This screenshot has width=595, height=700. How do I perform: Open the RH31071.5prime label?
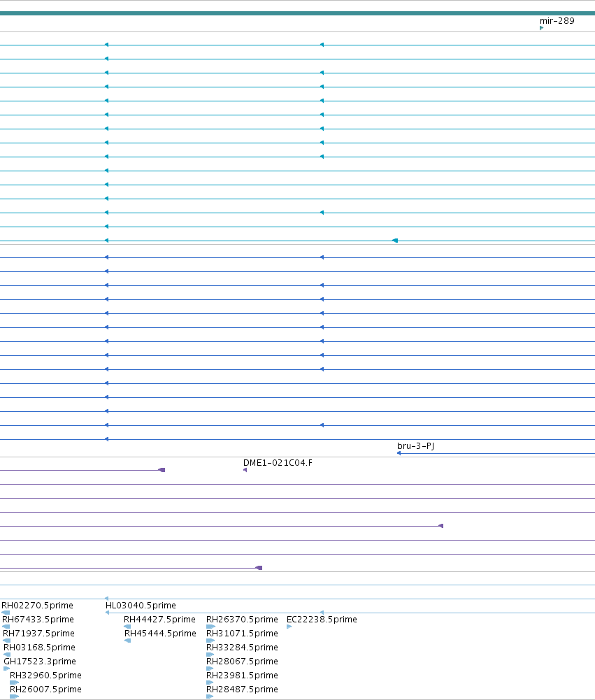242,634
